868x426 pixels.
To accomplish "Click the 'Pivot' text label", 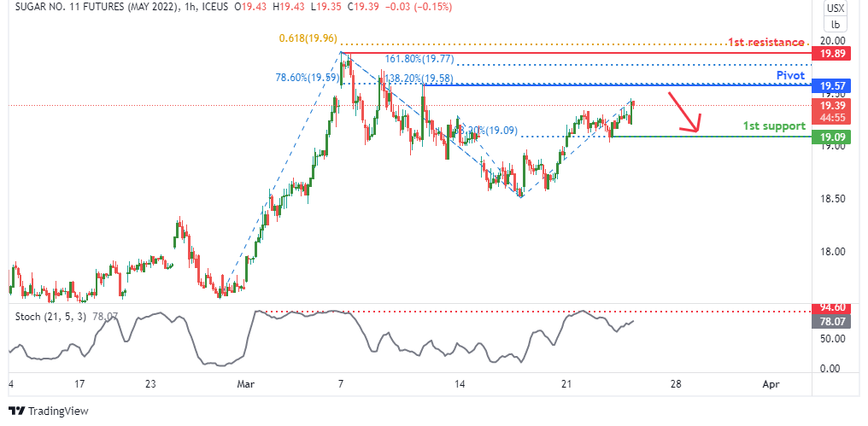I will click(790, 76).
